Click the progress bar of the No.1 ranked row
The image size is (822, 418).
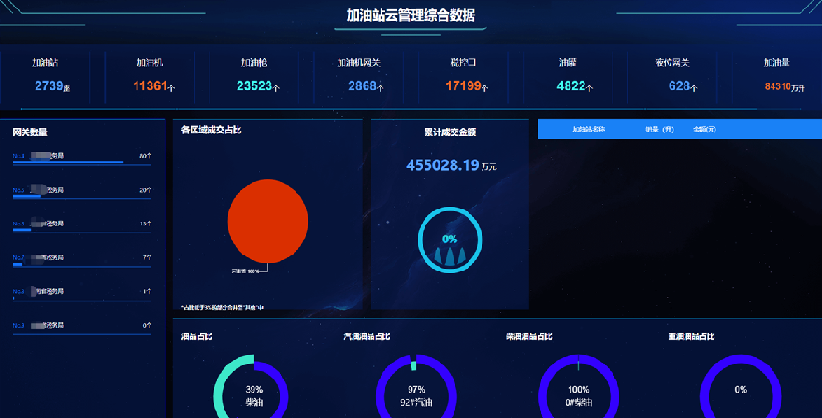coord(82,164)
